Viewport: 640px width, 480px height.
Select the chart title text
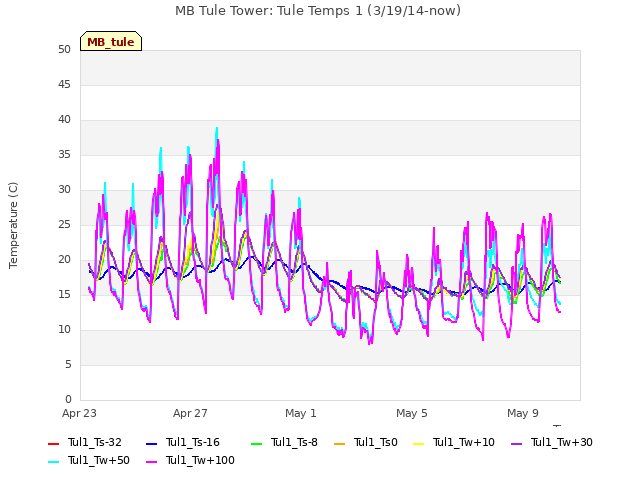point(318,11)
